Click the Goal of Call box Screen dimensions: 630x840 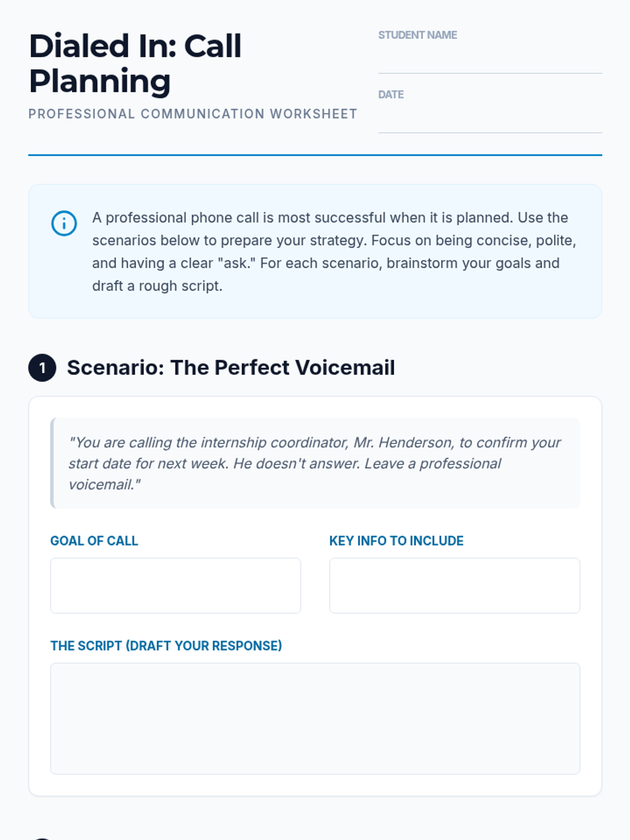tap(175, 585)
